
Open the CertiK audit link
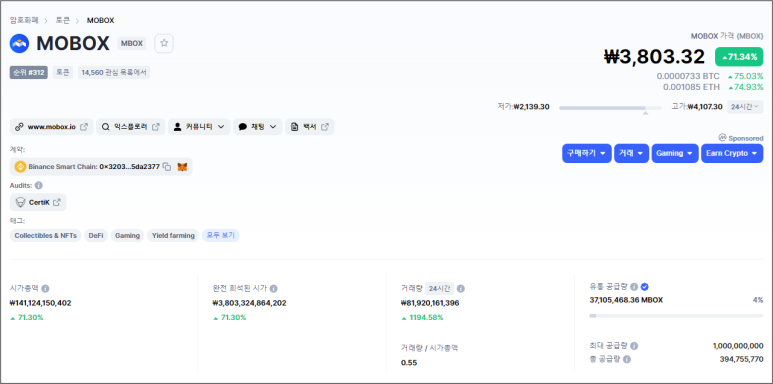(38, 202)
